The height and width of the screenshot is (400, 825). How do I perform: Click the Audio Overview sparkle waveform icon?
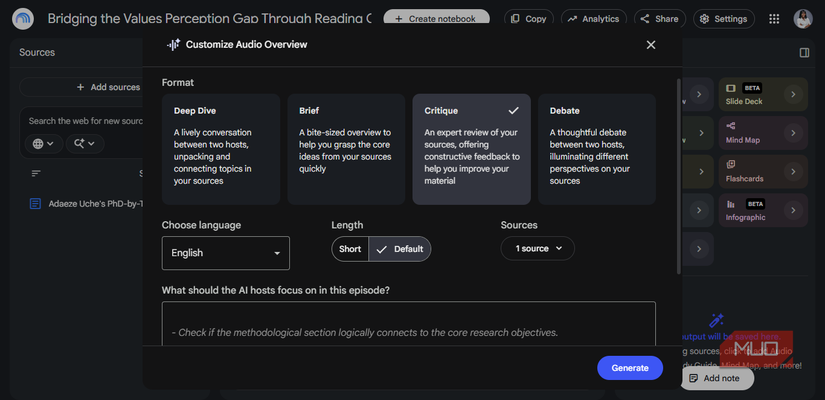coord(174,45)
